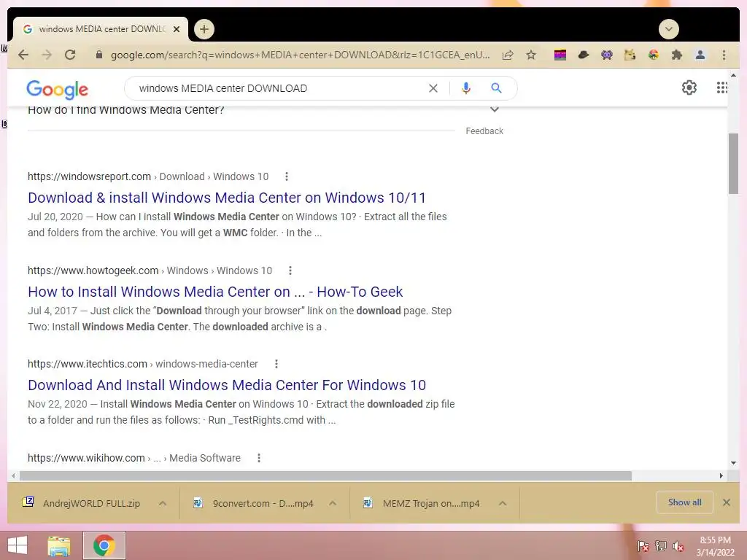This screenshot has width=747, height=560.
Task: Open Google quick settings gear
Action: tap(689, 87)
